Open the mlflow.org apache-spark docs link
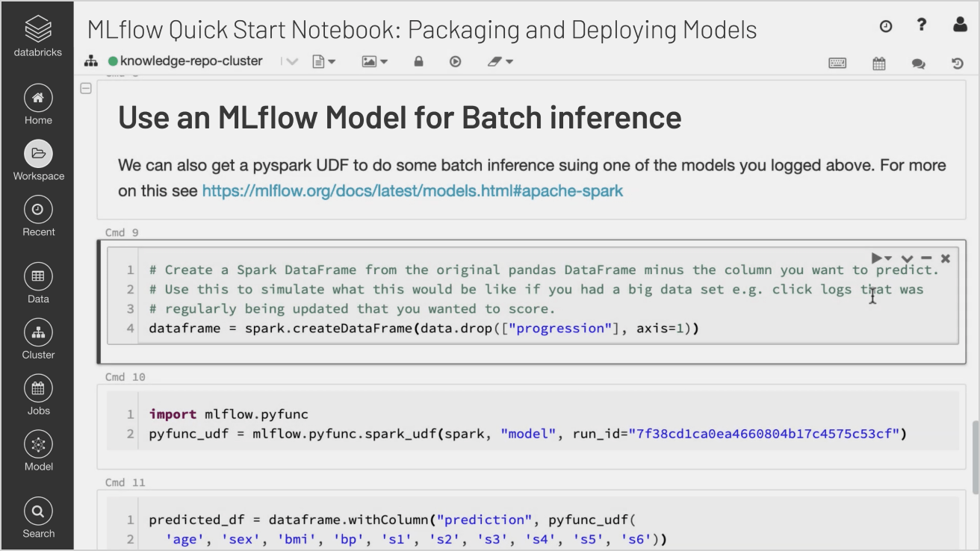Viewport: 980px width, 551px height. (412, 190)
